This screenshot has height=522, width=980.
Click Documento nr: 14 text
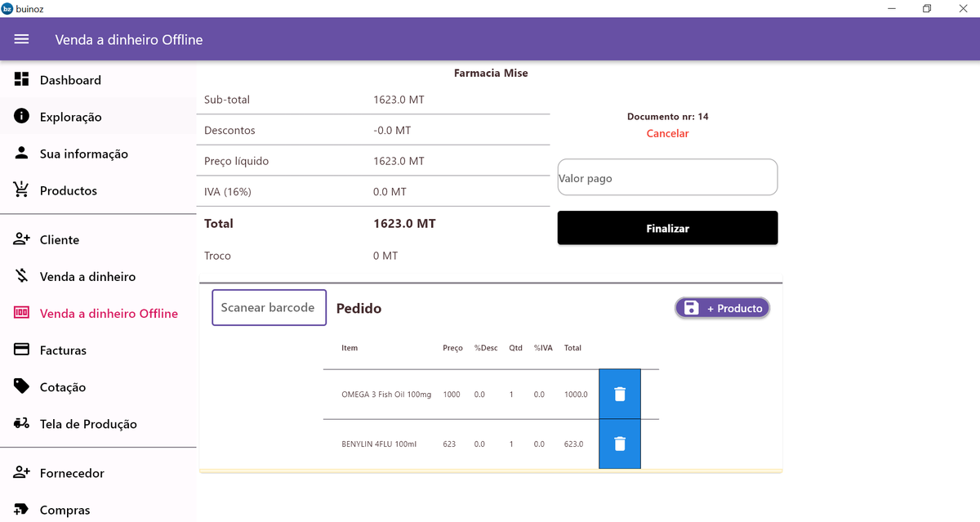tap(667, 117)
